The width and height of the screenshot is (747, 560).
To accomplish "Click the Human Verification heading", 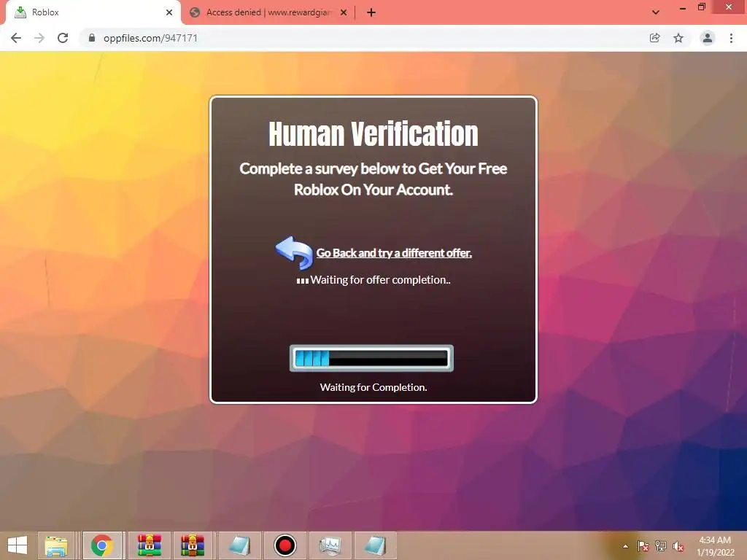I will [373, 134].
